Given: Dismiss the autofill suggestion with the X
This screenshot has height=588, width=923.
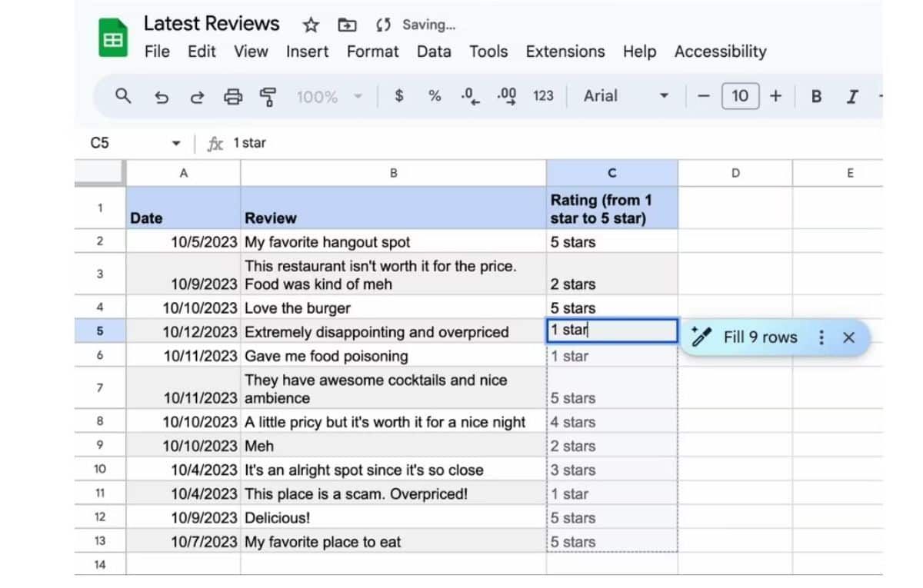Looking at the screenshot, I should click(849, 337).
